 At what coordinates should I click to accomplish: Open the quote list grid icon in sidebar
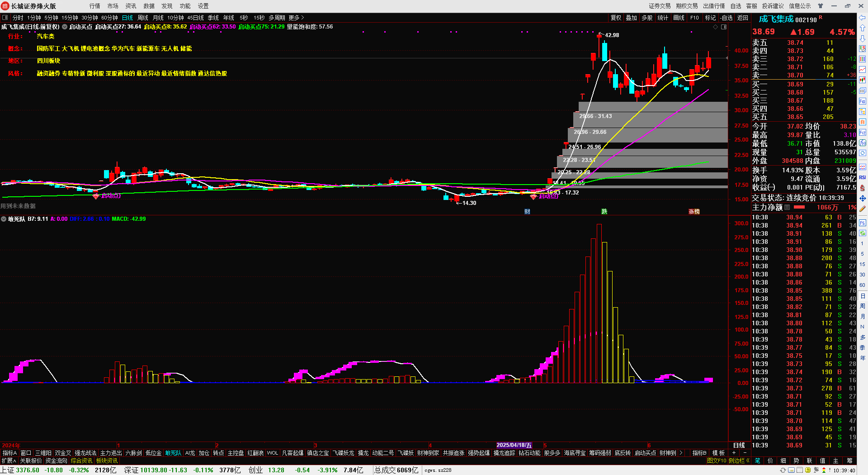point(863,59)
